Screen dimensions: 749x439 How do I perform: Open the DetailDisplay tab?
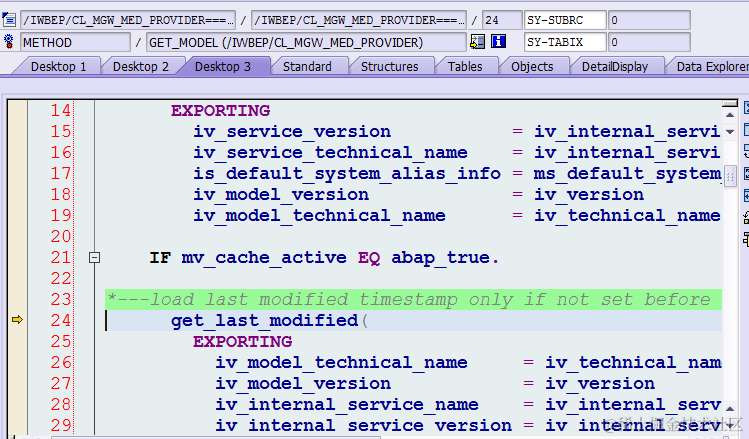(615, 66)
